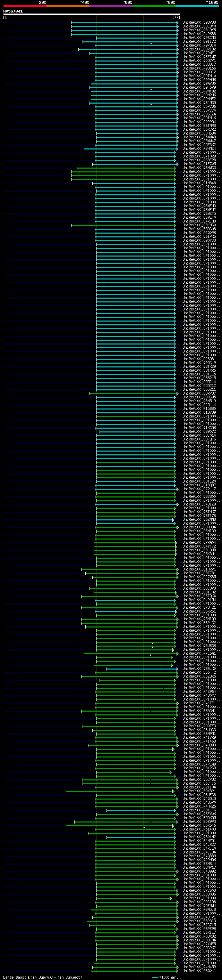Viewport: 222px width, 980px height.
Task: Click the 377 query length value
Action: click(175, 17)
